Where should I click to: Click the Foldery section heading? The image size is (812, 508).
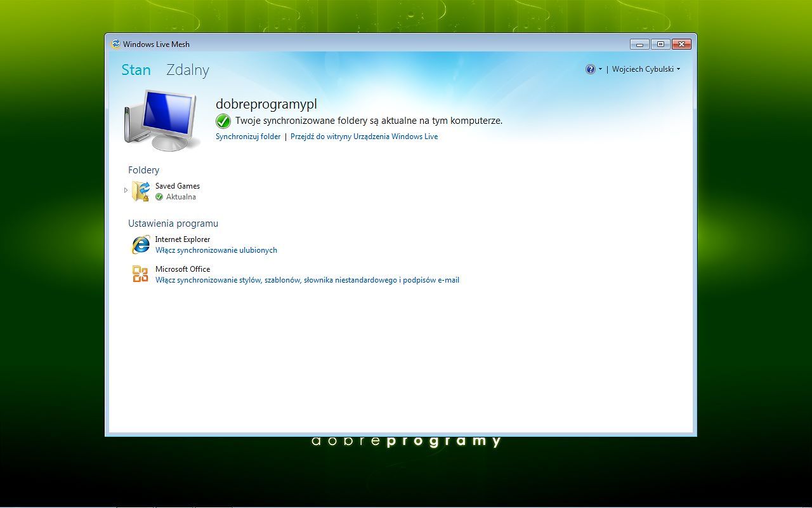(x=144, y=170)
